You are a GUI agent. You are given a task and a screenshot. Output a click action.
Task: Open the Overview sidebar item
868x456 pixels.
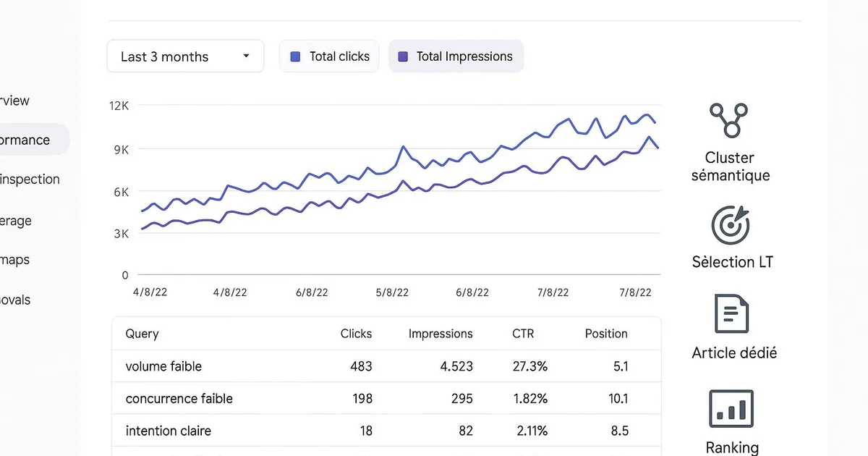tap(14, 101)
